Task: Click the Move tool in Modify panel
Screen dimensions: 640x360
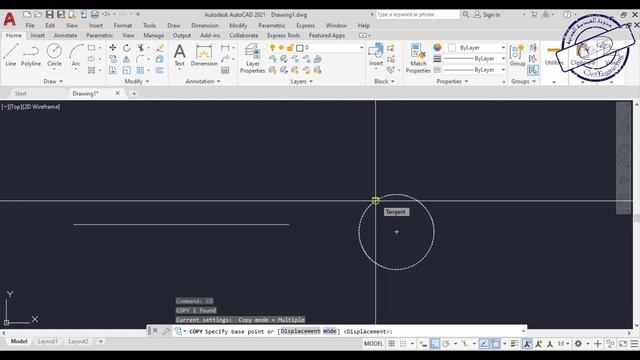Action: click(x=113, y=48)
